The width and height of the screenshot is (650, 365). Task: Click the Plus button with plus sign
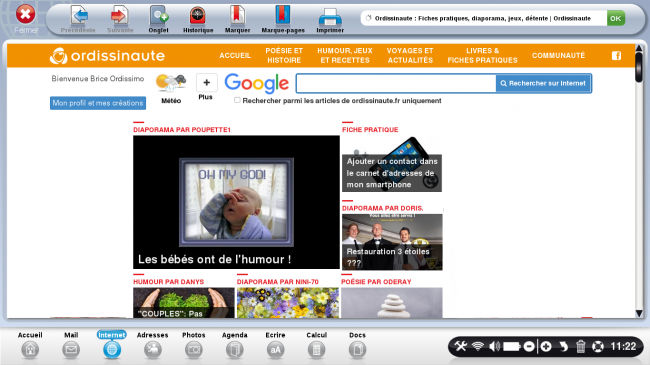coord(206,83)
